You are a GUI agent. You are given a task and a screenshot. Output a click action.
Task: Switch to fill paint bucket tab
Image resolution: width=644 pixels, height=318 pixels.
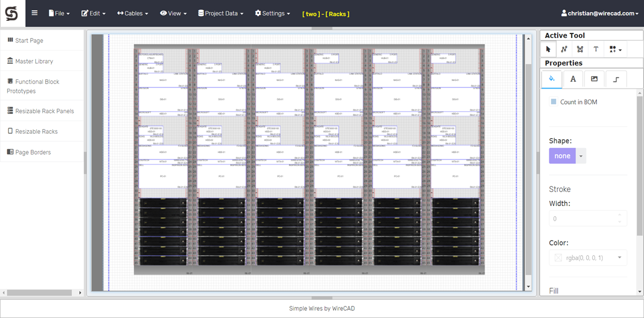pyautogui.click(x=552, y=79)
